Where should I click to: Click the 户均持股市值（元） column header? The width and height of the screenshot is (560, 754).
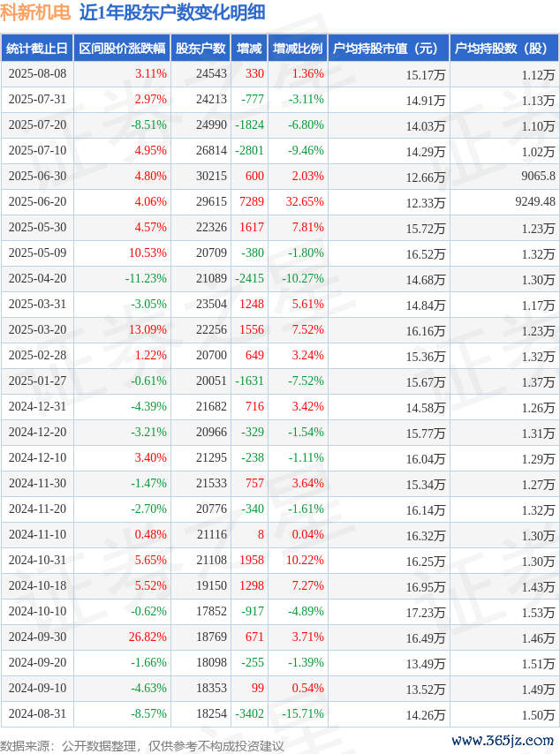coord(389,48)
